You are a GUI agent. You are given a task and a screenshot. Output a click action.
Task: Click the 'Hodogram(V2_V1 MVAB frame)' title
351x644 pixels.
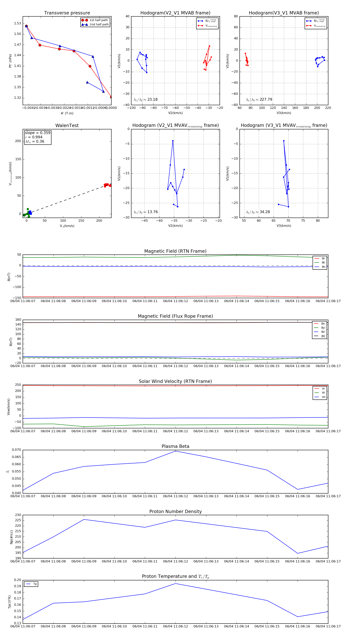175,13
